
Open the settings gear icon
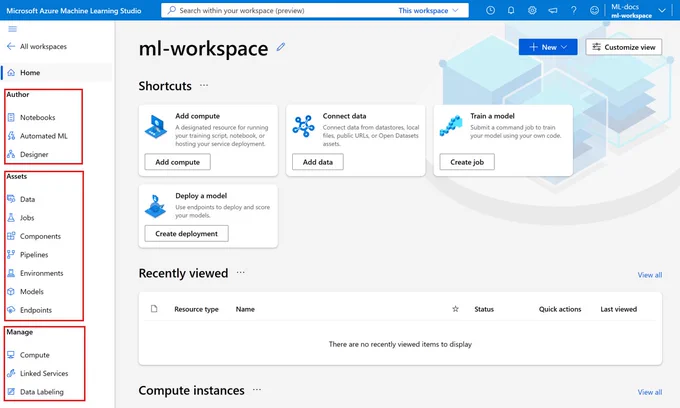click(532, 10)
